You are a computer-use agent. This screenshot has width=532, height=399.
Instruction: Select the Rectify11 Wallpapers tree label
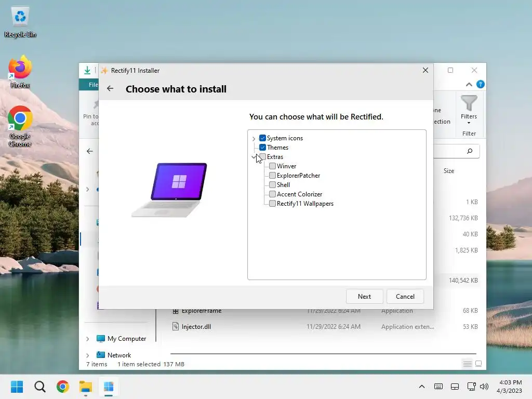305,203
